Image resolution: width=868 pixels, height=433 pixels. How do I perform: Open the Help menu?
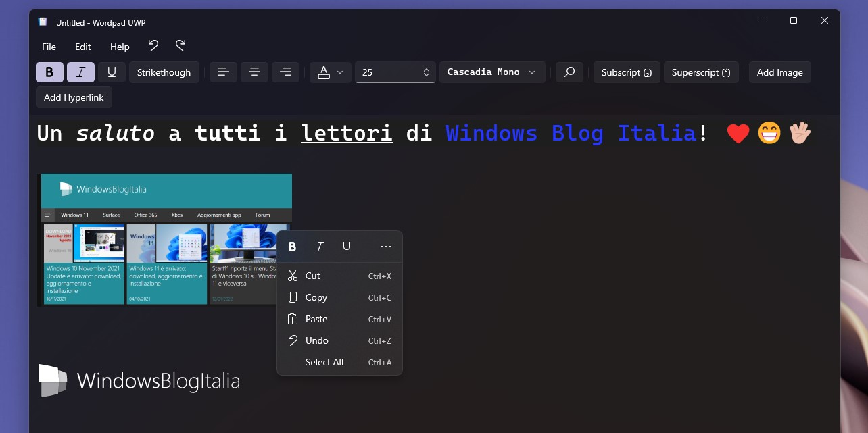pos(120,47)
